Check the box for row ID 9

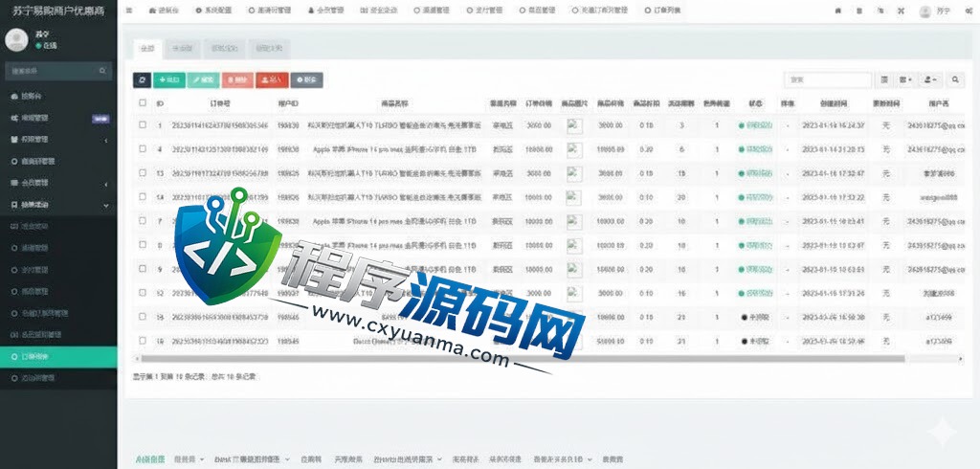coord(143,269)
